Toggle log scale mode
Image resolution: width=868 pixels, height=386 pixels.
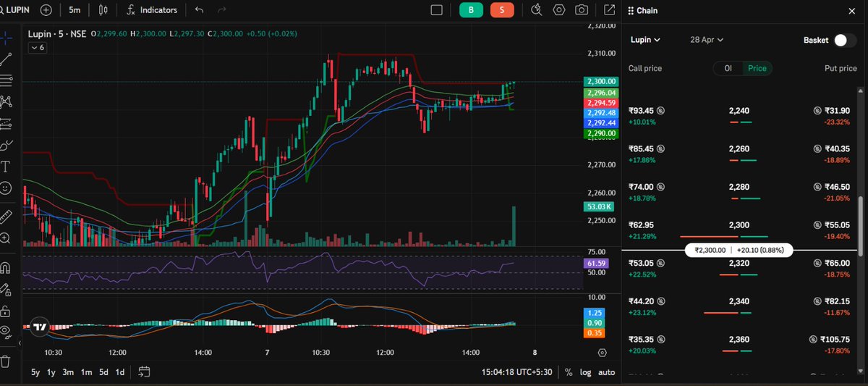(585, 372)
